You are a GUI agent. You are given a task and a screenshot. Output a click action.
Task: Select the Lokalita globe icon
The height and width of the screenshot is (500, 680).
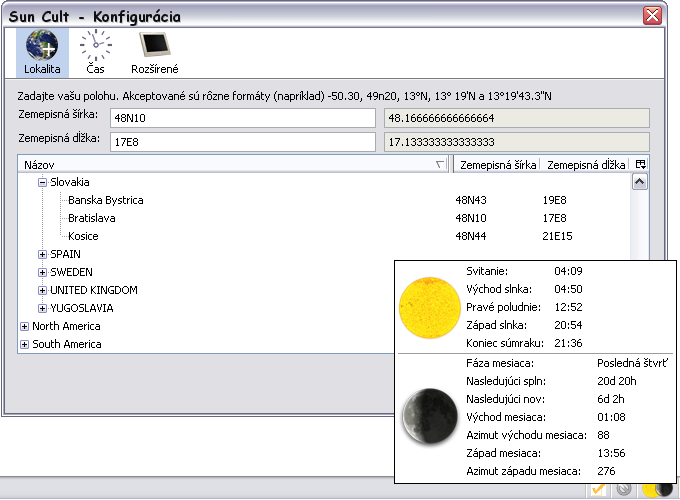42,52
